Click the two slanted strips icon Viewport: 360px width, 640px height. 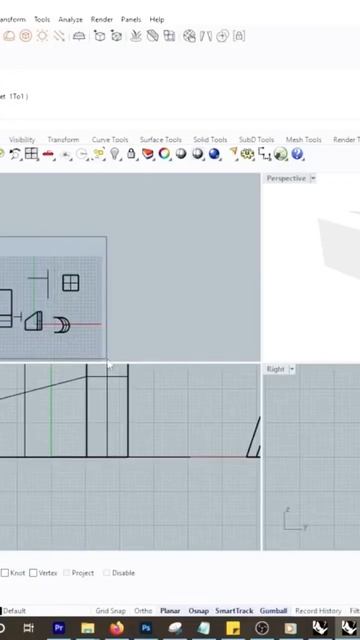click(x=206, y=36)
